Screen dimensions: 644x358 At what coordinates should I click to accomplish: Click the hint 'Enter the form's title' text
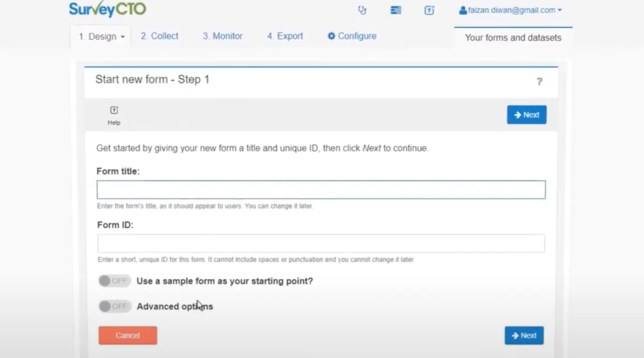[x=204, y=206]
